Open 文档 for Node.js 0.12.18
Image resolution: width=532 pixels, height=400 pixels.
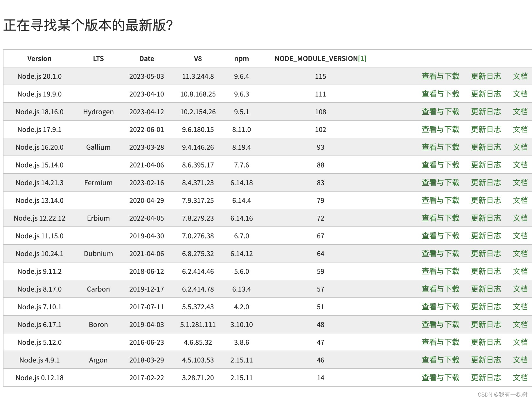520,378
